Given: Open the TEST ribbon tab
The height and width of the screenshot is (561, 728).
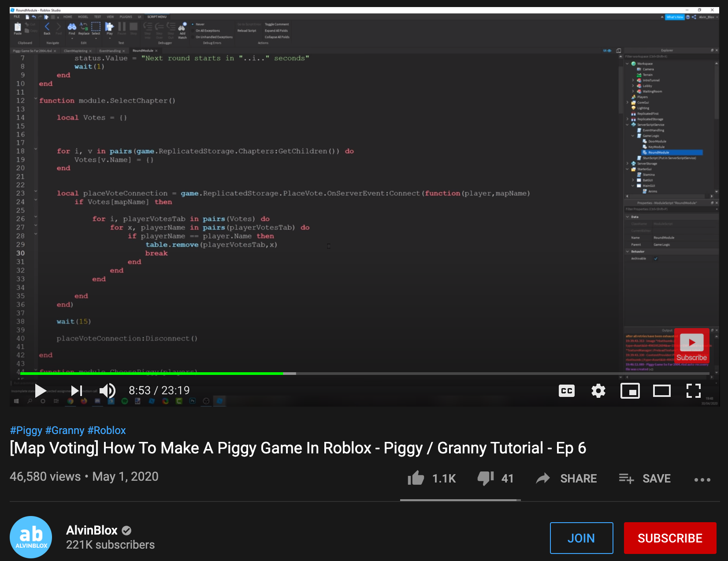Looking at the screenshot, I should [97, 17].
